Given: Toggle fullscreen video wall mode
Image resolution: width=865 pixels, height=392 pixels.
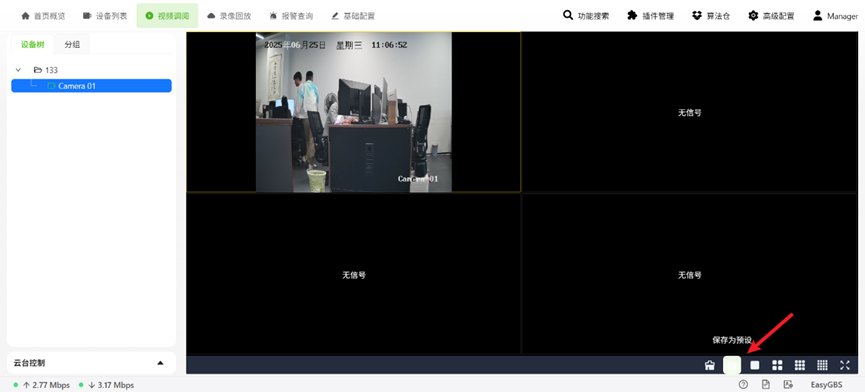Looking at the screenshot, I should (x=845, y=365).
